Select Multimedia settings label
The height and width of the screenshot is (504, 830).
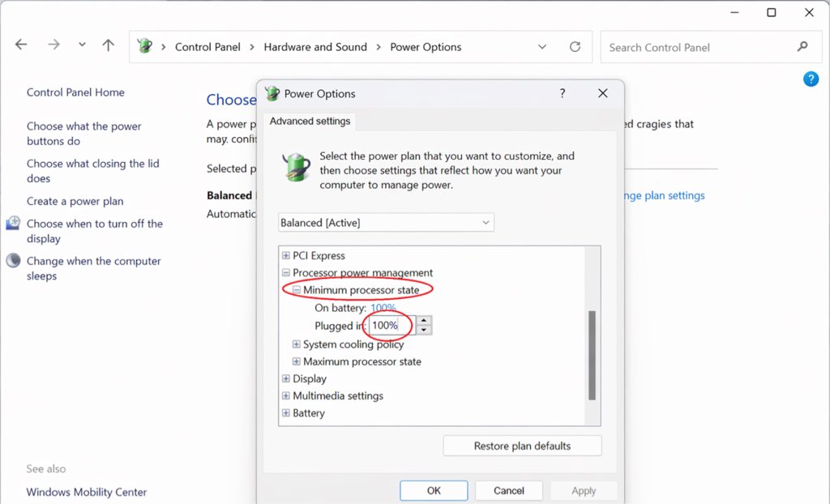[338, 396]
